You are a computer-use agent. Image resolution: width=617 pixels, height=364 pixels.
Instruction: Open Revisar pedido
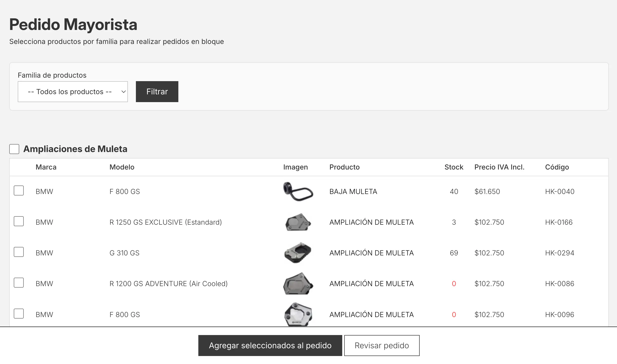382,346
